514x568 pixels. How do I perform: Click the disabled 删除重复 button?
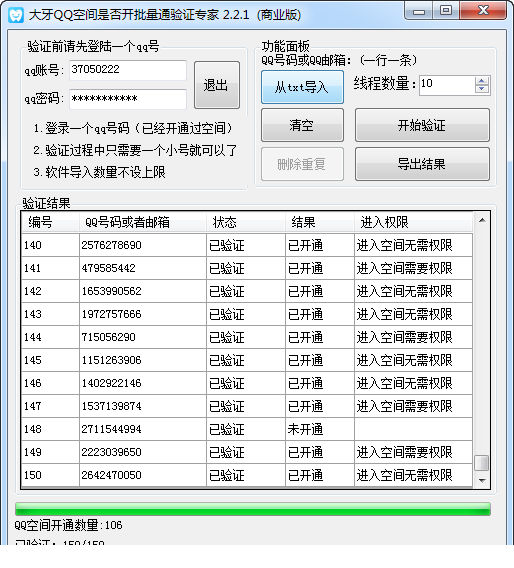pyautogui.click(x=302, y=164)
